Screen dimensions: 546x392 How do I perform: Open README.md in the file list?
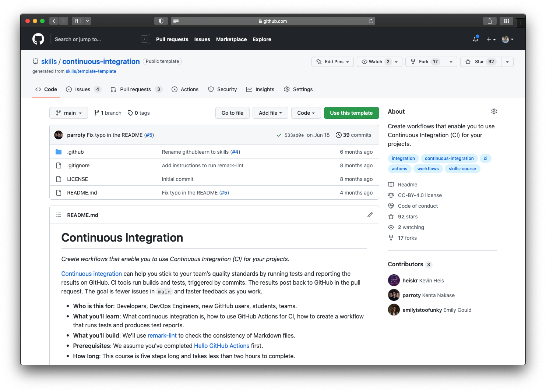coord(82,193)
